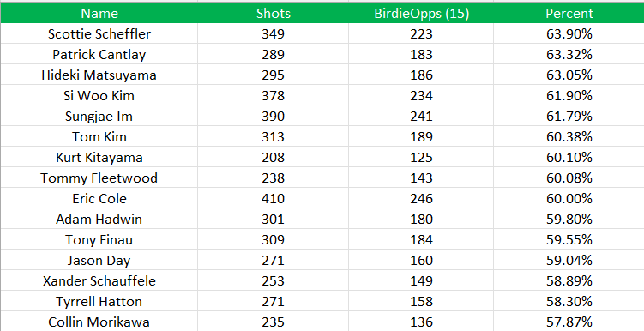Click the Shots header cell
The width and height of the screenshot is (644, 331).
(274, 13)
